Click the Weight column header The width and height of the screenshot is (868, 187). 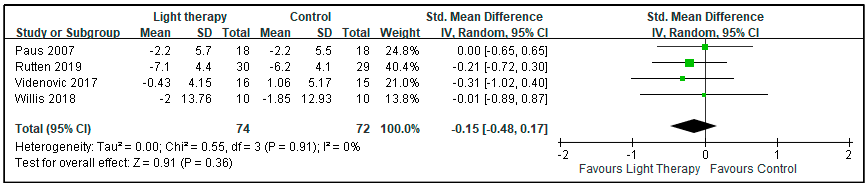400,32
